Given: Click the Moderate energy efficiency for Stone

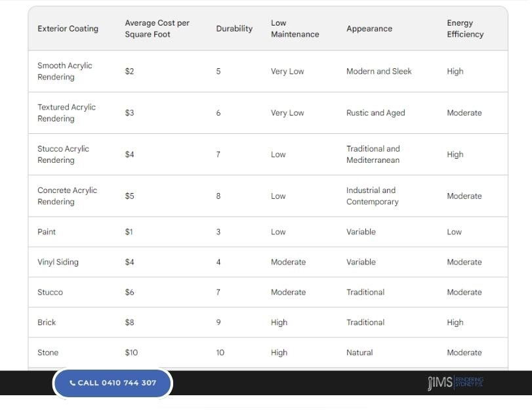Looking at the screenshot, I should [x=464, y=353].
